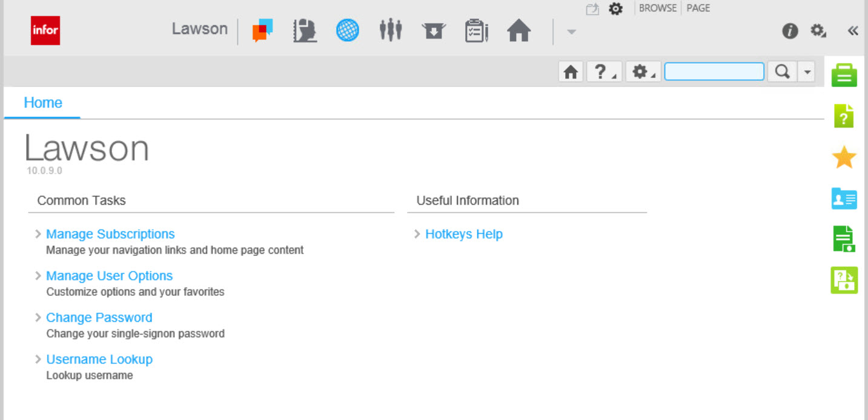Click 'Change your single-signon password' text
The height and width of the screenshot is (420, 868).
tap(136, 333)
